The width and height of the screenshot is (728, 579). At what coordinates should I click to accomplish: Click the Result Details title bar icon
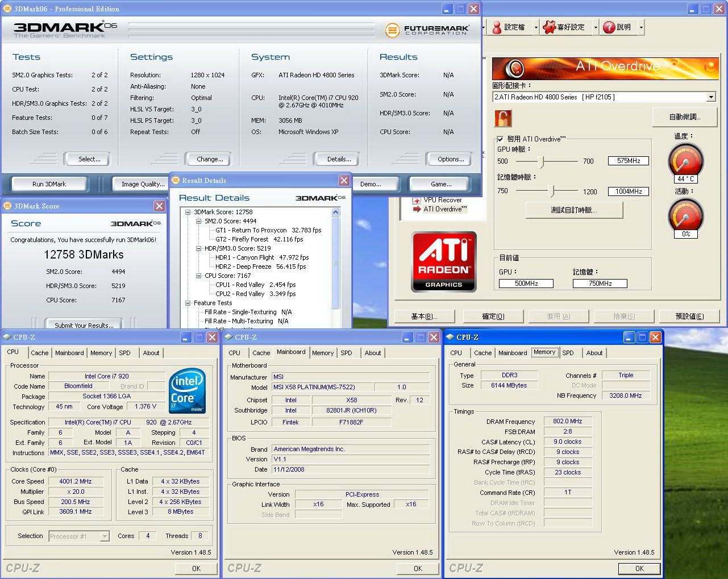click(176, 180)
